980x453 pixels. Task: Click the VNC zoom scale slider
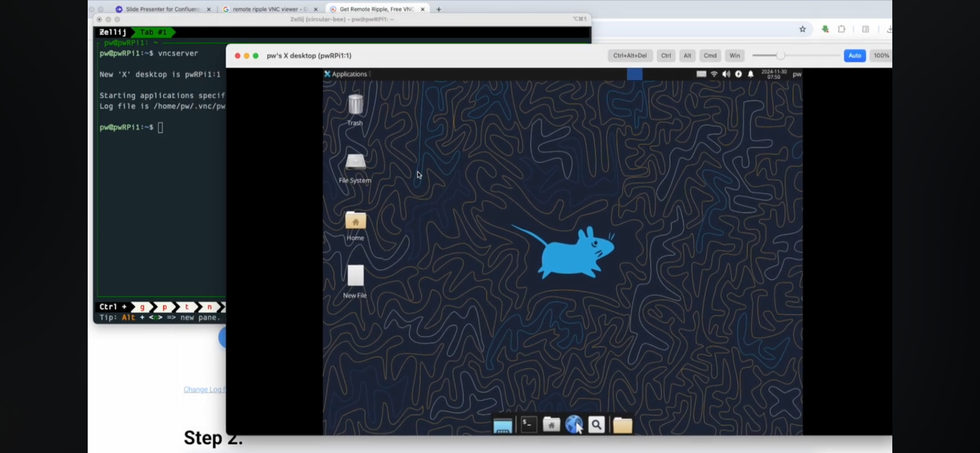click(780, 56)
